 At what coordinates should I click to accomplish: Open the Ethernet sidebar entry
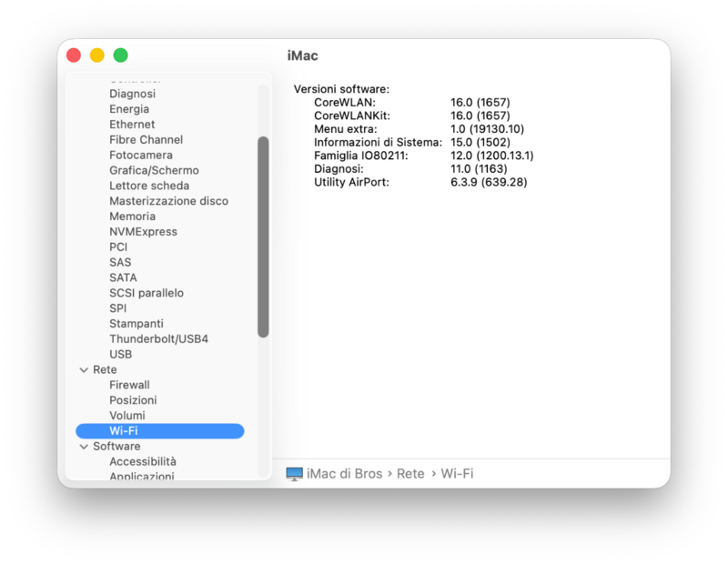pyautogui.click(x=132, y=125)
